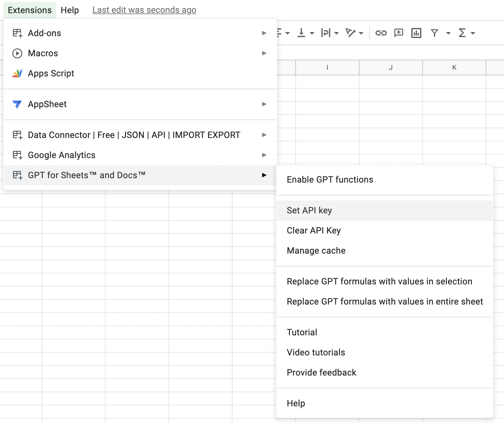The image size is (504, 423).
Task: Click the AppSheet blue triangle icon
Action: click(x=17, y=104)
